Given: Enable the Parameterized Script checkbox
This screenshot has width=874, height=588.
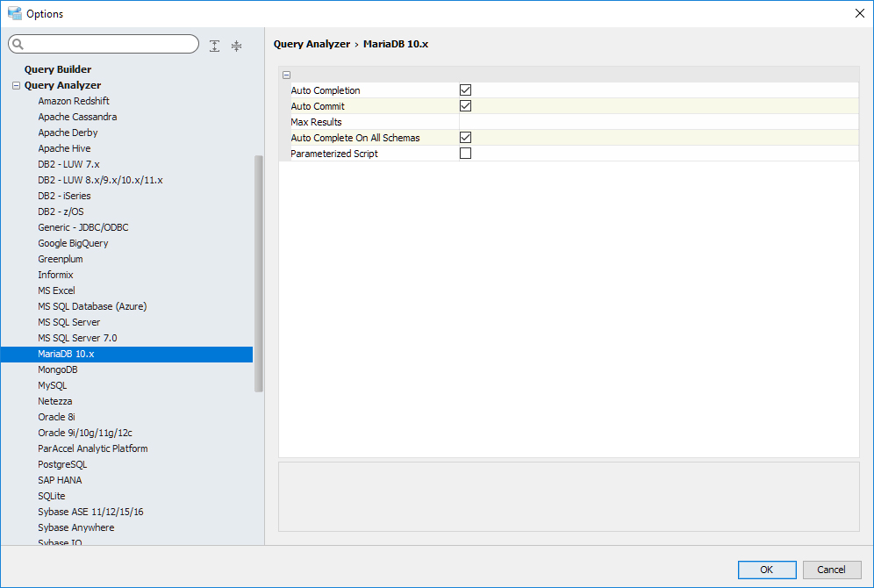Looking at the screenshot, I should [466, 154].
